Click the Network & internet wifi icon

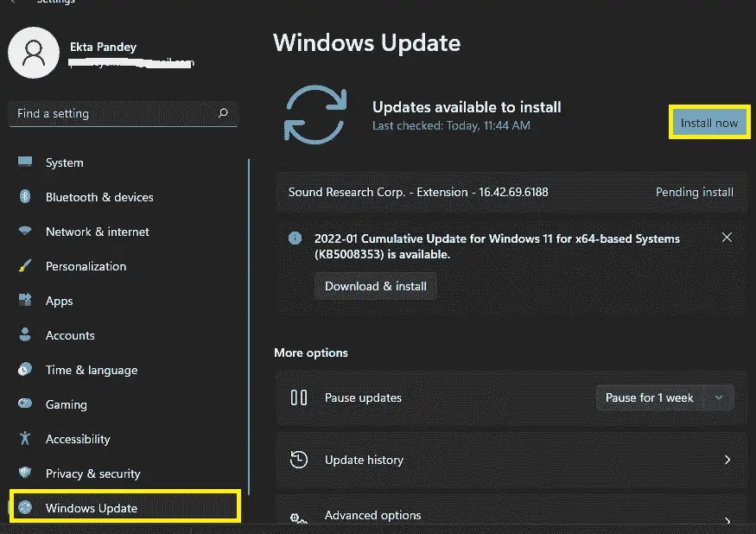(25, 231)
